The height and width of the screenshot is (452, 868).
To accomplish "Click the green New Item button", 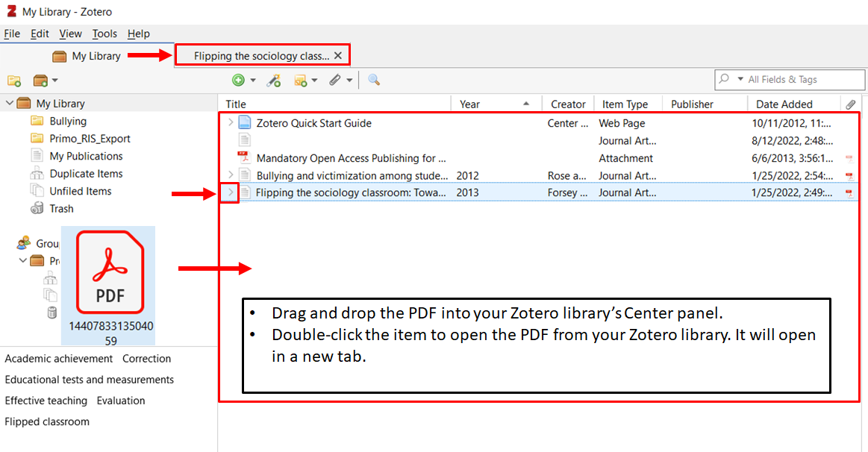I will [239, 80].
